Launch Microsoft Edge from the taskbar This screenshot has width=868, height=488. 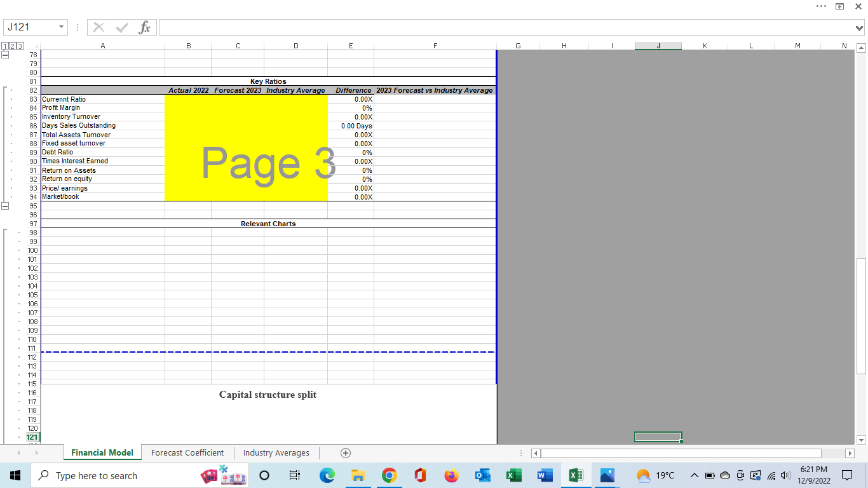point(327,475)
